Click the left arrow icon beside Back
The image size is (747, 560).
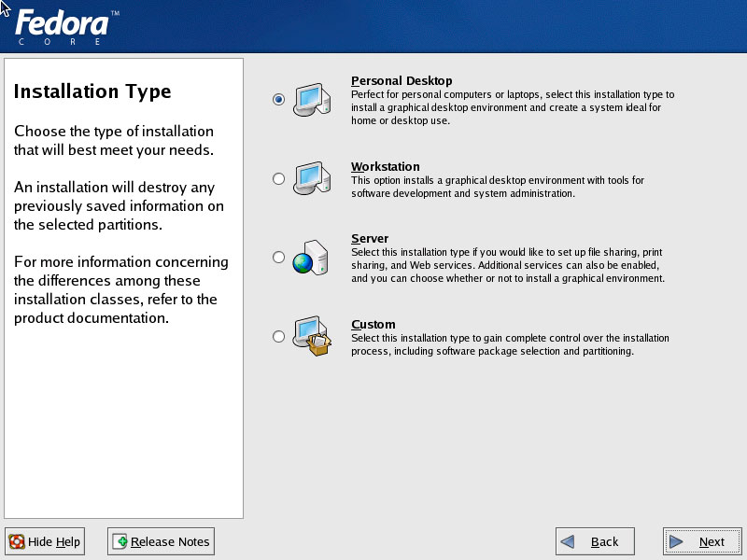click(567, 542)
